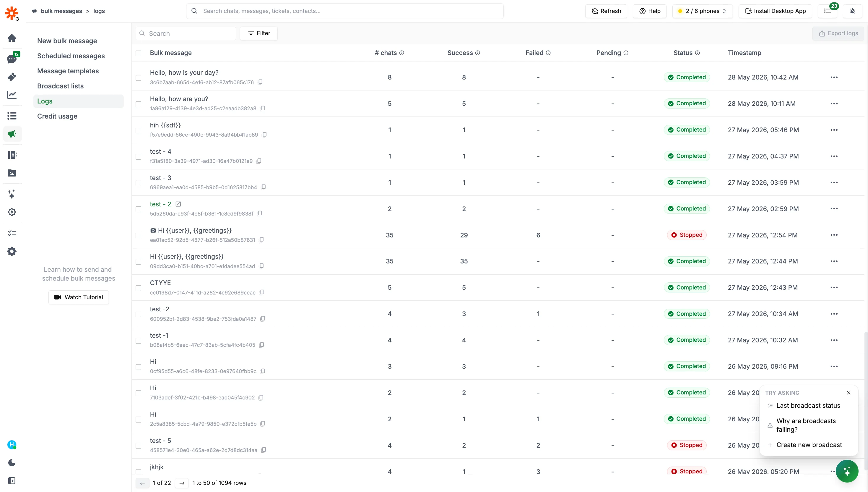The width and height of the screenshot is (868, 492).
Task: Open the tasks checklist icon
Action: coord(12,233)
